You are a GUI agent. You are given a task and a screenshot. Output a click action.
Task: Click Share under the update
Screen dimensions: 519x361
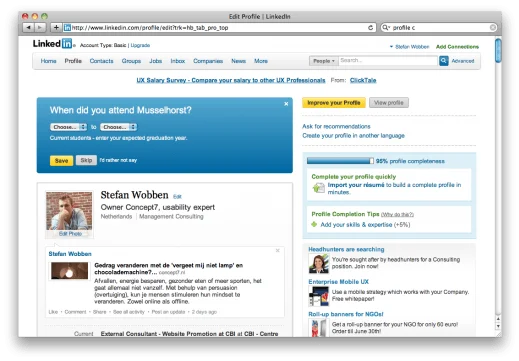(99, 312)
